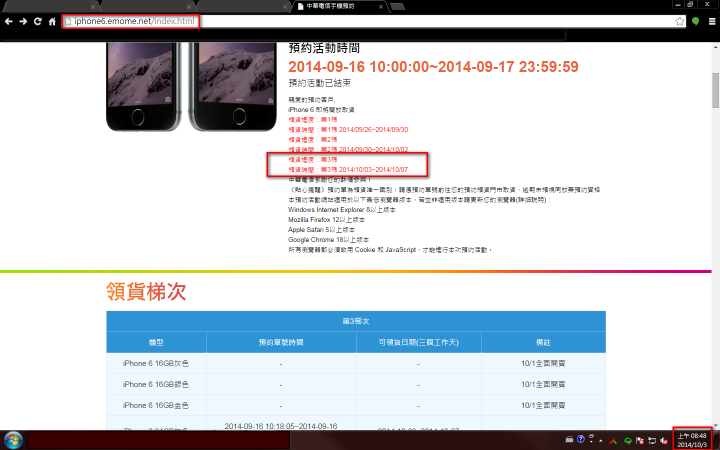This screenshot has height=450, width=720.
Task: Click the scrollbar down arrow
Action: point(715,426)
